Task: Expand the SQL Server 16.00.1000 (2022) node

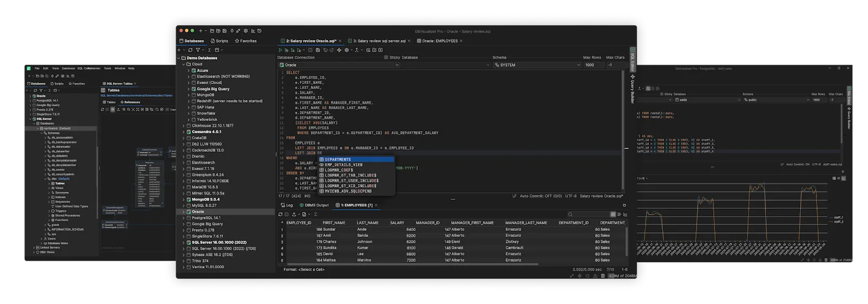Action: pos(183,242)
